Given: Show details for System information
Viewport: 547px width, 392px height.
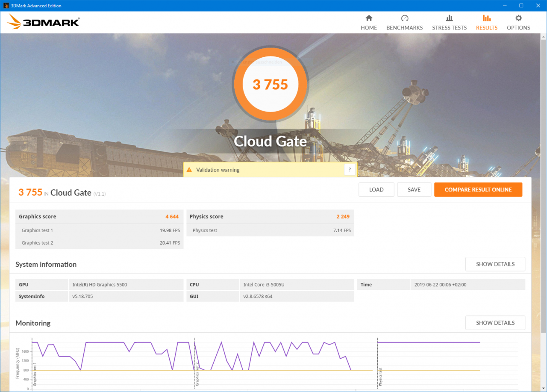Looking at the screenshot, I should 495,264.
